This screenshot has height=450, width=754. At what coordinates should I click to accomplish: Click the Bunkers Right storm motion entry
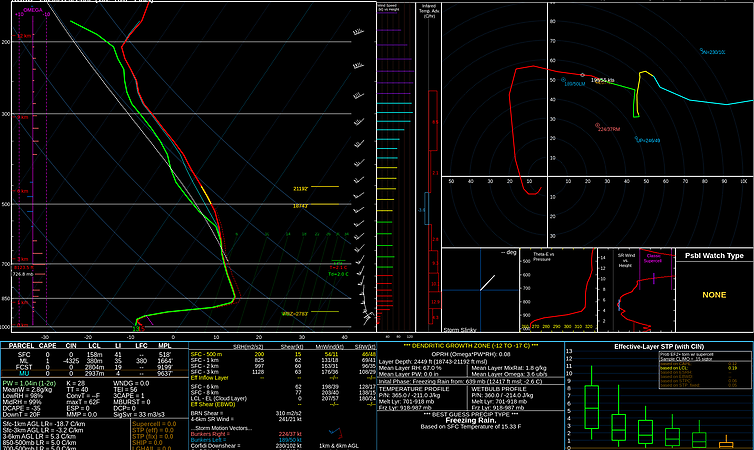[x=246, y=434]
